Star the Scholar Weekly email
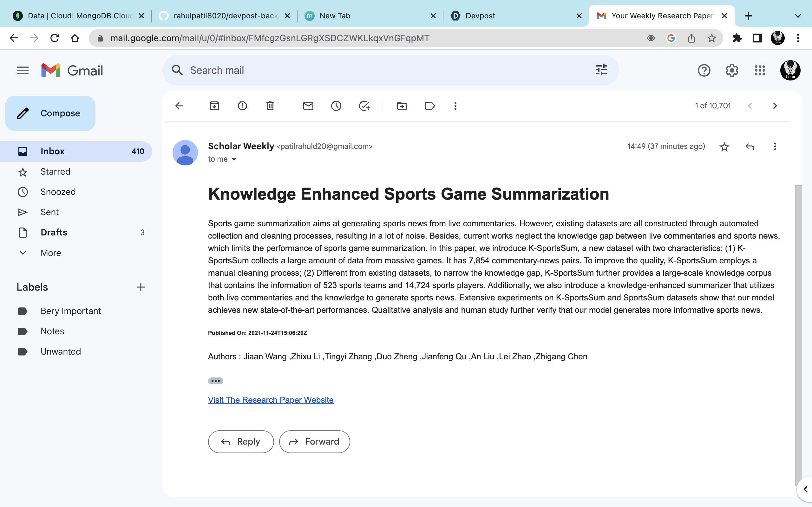The height and width of the screenshot is (507, 812). pyautogui.click(x=724, y=146)
